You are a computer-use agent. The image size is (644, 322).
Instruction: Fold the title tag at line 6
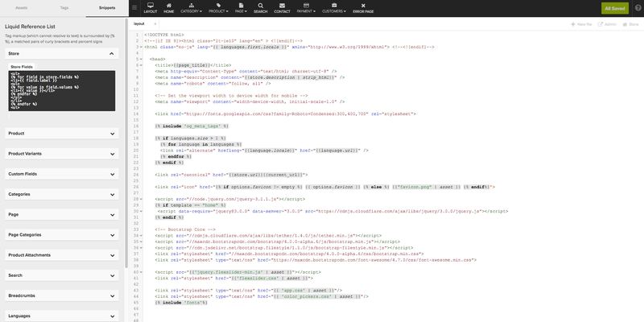point(142,65)
